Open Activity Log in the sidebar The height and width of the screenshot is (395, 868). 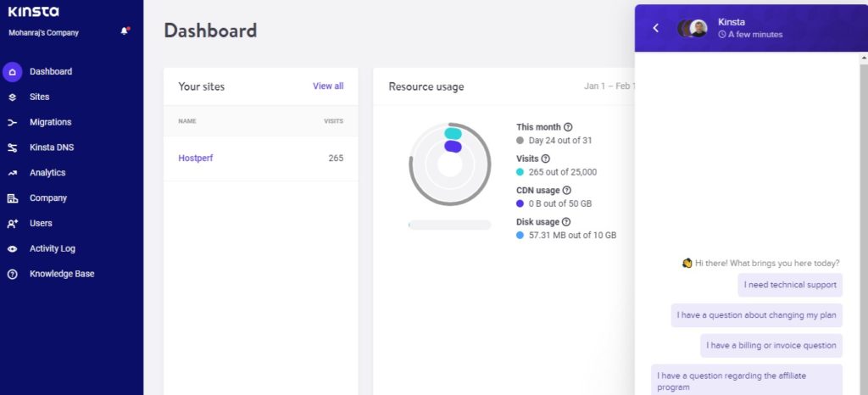pyautogui.click(x=53, y=248)
